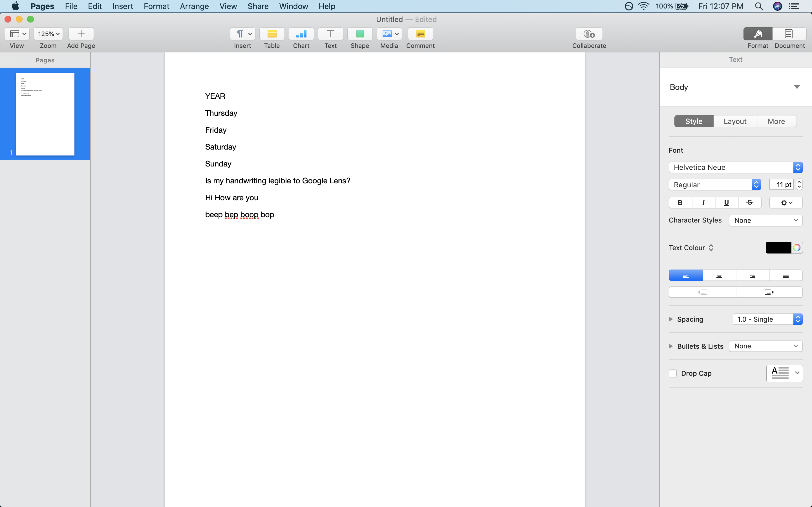Image resolution: width=812 pixels, height=507 pixels.
Task: Click the black Text Colour swatch
Action: coord(778,248)
